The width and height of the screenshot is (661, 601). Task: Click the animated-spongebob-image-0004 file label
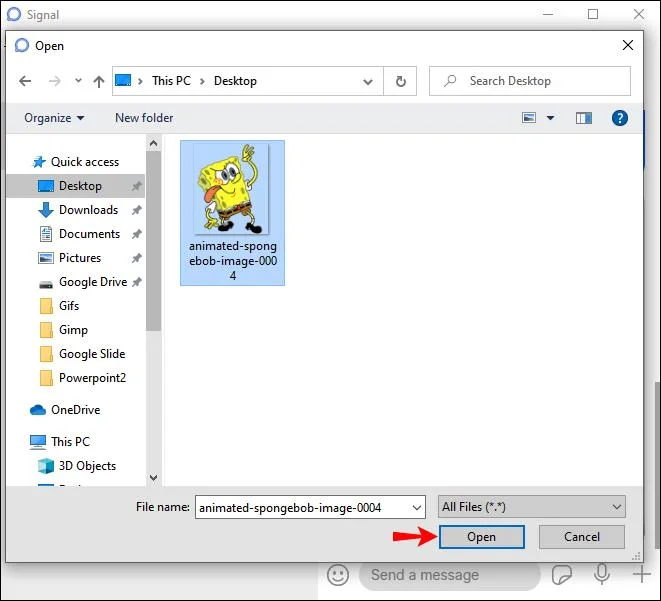pos(233,260)
